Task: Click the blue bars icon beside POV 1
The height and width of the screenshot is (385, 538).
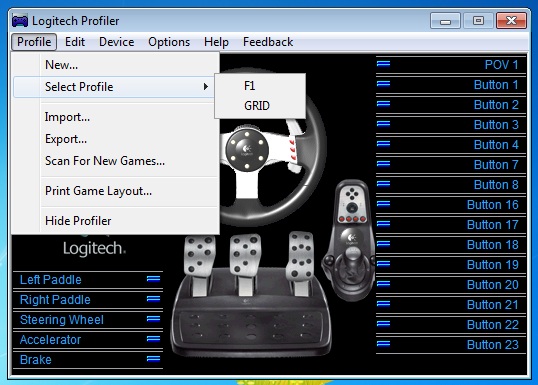Action: click(383, 63)
